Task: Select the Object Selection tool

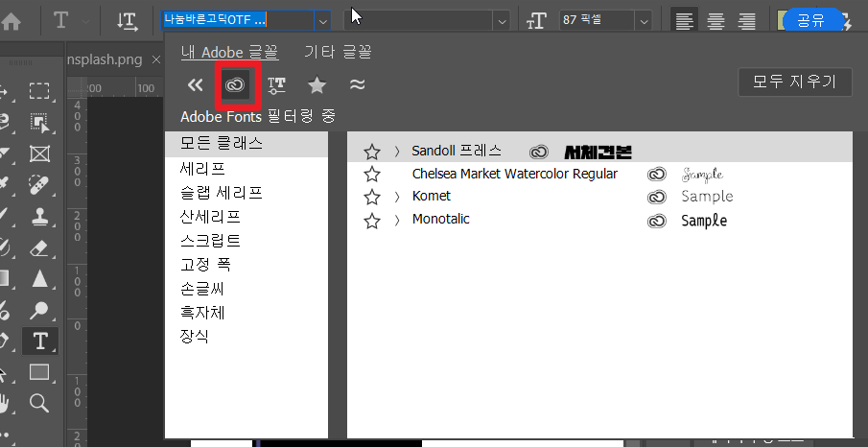Action: [39, 123]
